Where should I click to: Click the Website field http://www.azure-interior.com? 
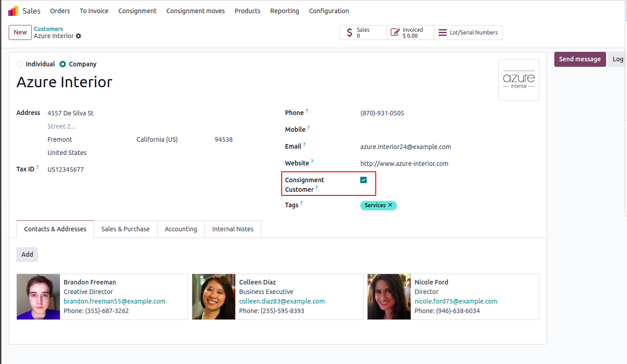(x=449, y=164)
